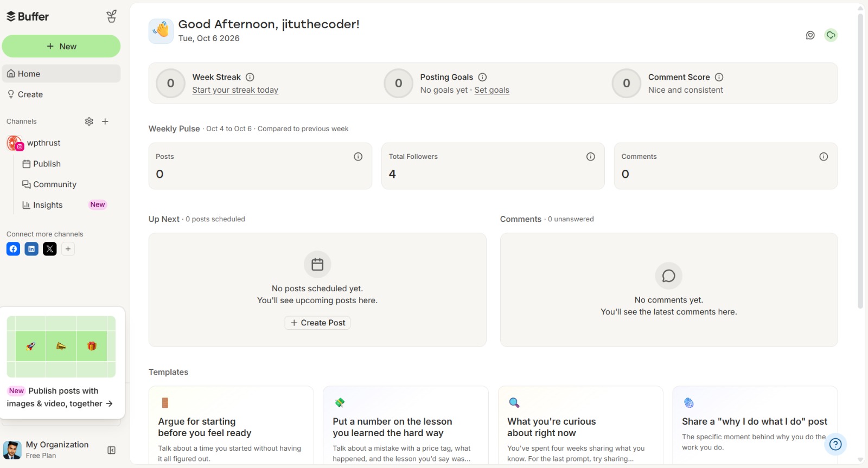Screen dimensions: 868x468
Task: Open info icon on Total Followers card
Action: (591, 157)
